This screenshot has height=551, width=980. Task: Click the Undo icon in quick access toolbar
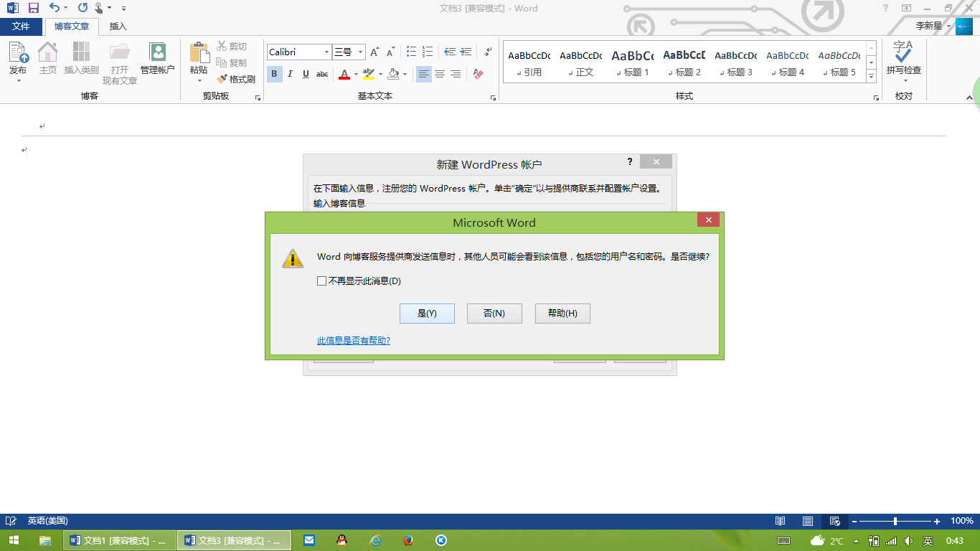(55, 8)
